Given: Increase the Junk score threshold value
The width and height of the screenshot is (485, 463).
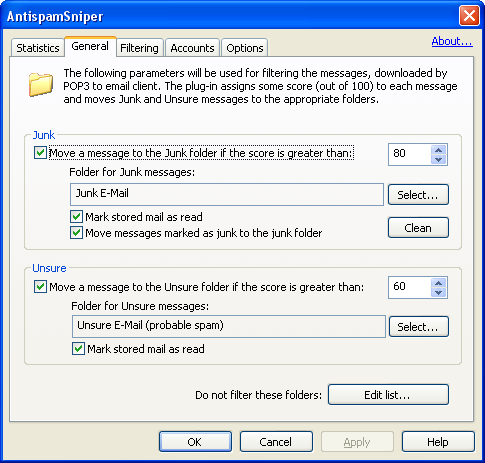Looking at the screenshot, I should 438,150.
